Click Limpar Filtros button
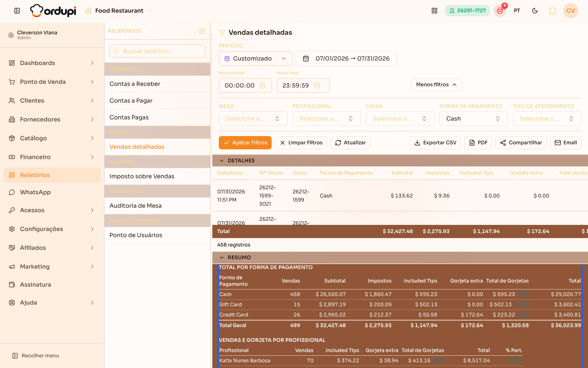The image size is (588, 368). click(301, 143)
